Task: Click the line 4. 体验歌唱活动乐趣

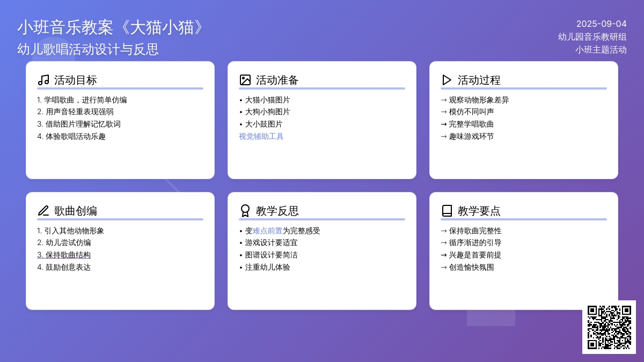Action: [x=71, y=136]
